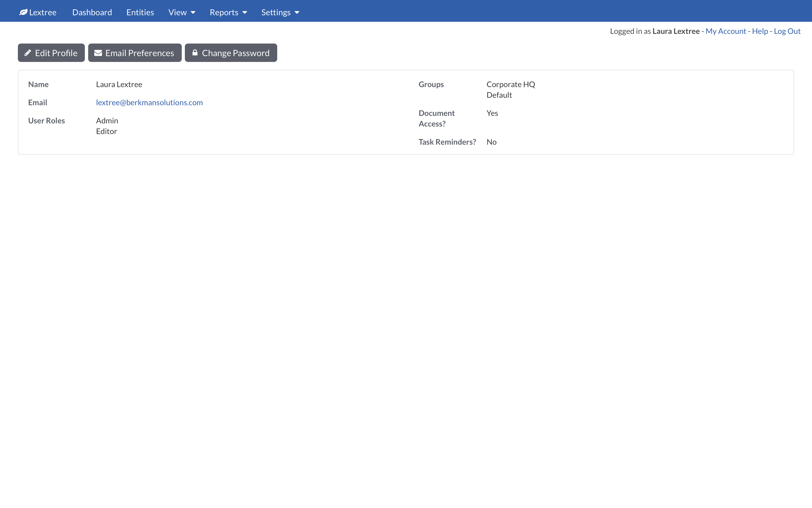Click the Document Access? label
Screen dimensions: 812x508
click(x=436, y=119)
